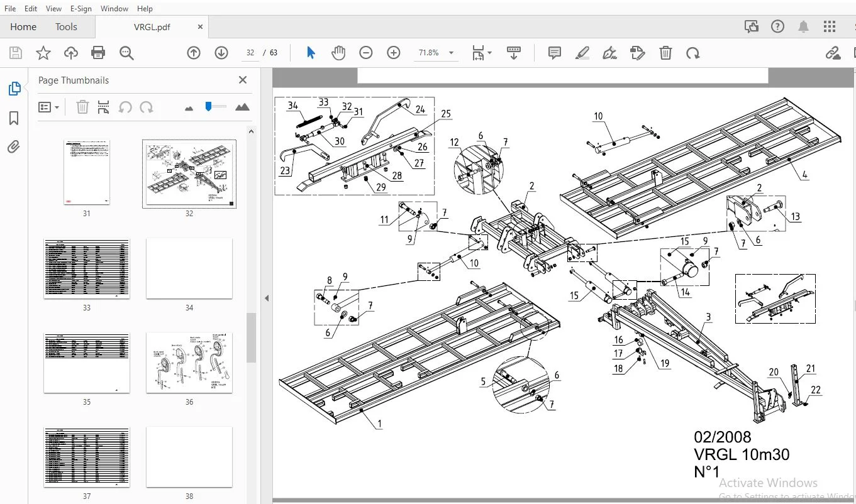The width and height of the screenshot is (856, 504).
Task: Open thumbnail options dropdown menu
Action: click(48, 107)
